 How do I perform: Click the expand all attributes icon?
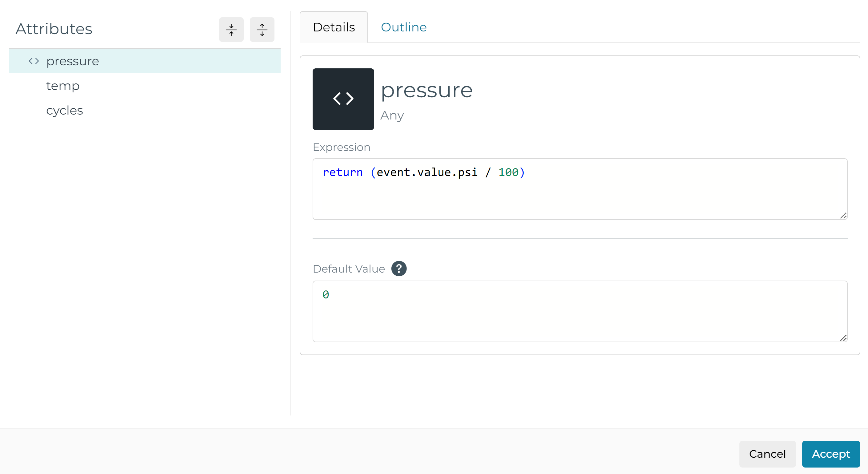[x=262, y=30]
